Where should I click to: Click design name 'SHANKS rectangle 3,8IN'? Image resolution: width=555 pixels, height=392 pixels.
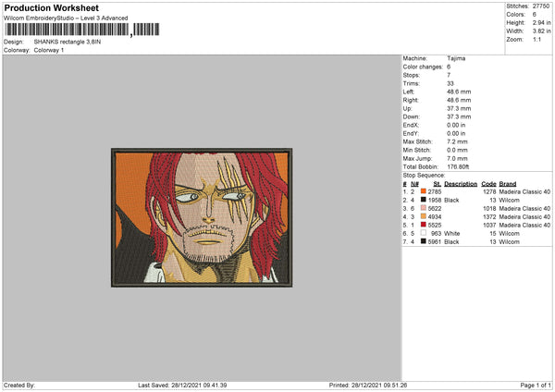click(x=68, y=42)
